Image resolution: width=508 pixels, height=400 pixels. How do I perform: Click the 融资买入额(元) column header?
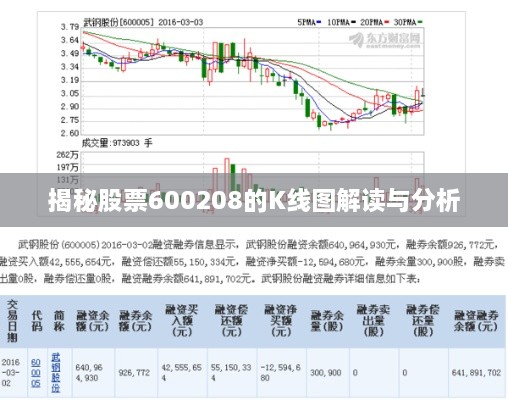[x=182, y=321]
